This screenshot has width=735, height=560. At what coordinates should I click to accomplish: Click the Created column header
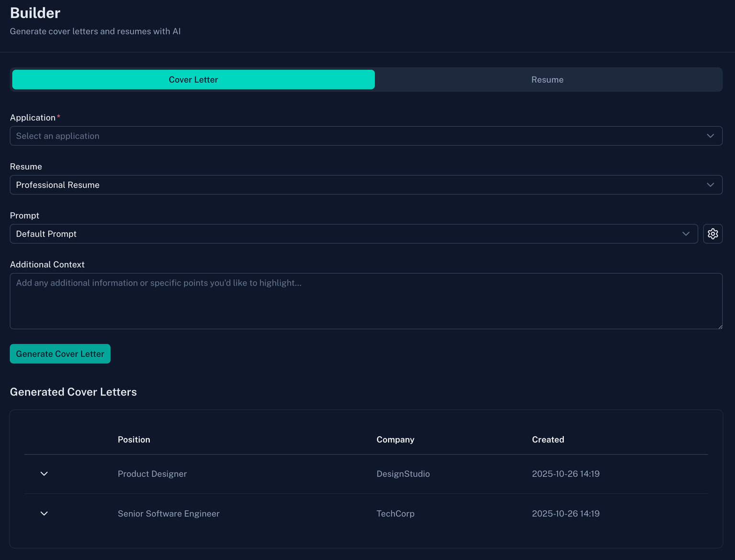pyautogui.click(x=548, y=439)
